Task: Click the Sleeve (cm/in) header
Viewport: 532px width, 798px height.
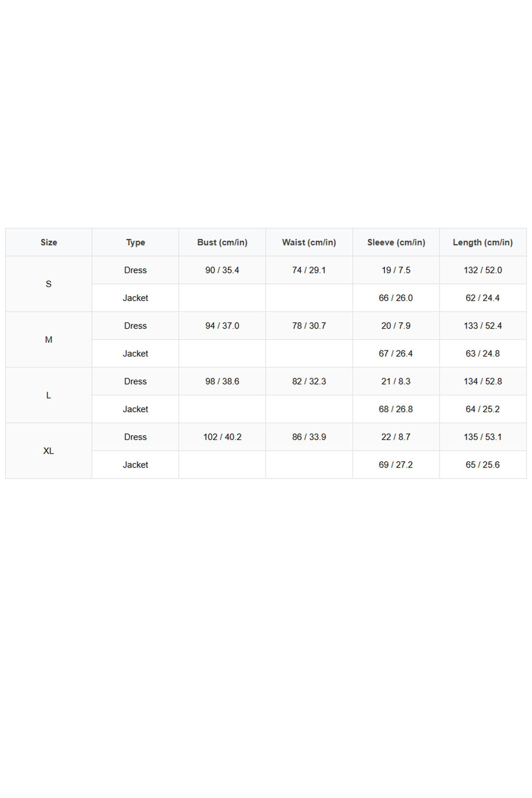Action: [x=396, y=242]
